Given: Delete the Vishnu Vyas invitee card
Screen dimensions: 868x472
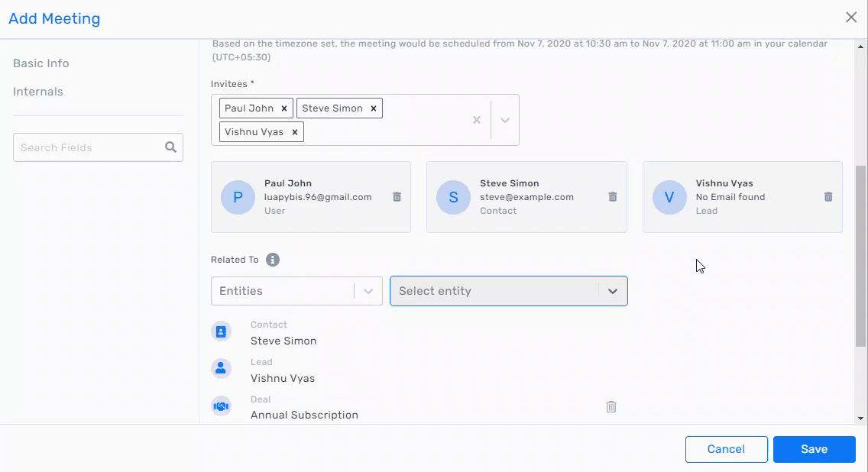Looking at the screenshot, I should tap(828, 197).
